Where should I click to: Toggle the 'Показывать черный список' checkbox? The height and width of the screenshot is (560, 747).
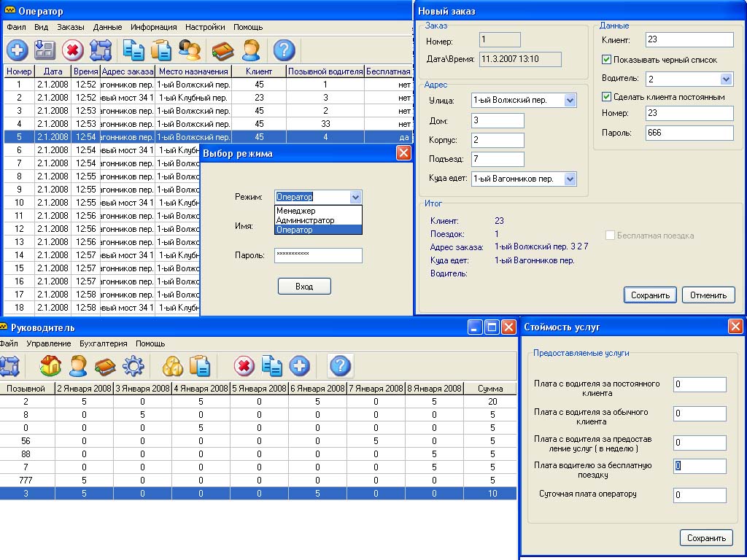click(x=606, y=60)
